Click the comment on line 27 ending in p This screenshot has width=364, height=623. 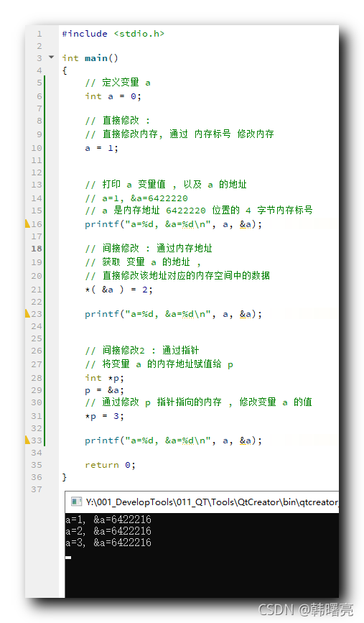[159, 364]
